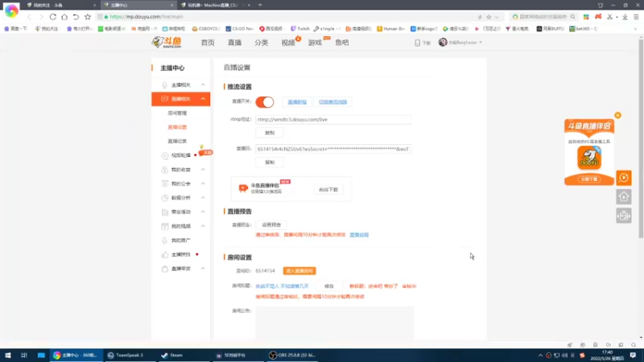Open Steam from the taskbar

pos(172,355)
